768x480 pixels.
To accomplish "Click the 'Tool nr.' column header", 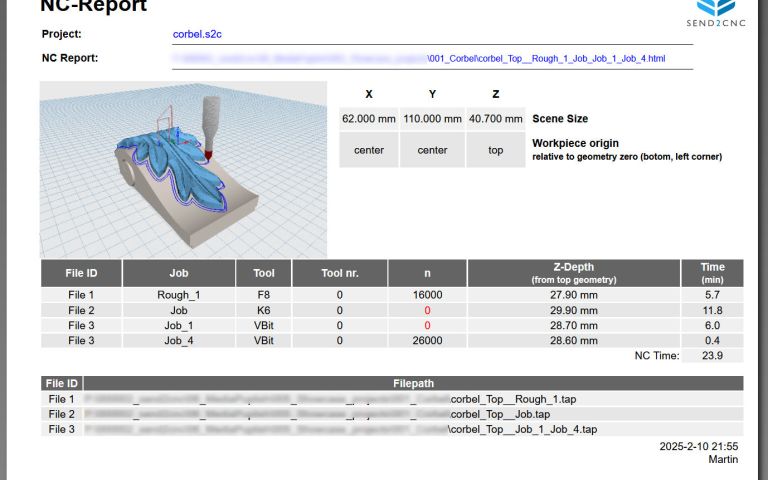I will pos(339,273).
